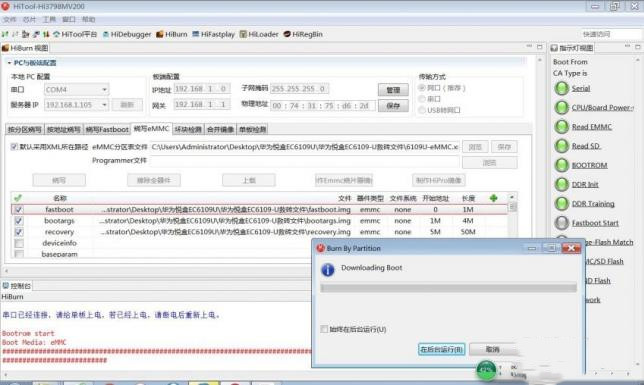Click the Read EMMC link

(592, 127)
